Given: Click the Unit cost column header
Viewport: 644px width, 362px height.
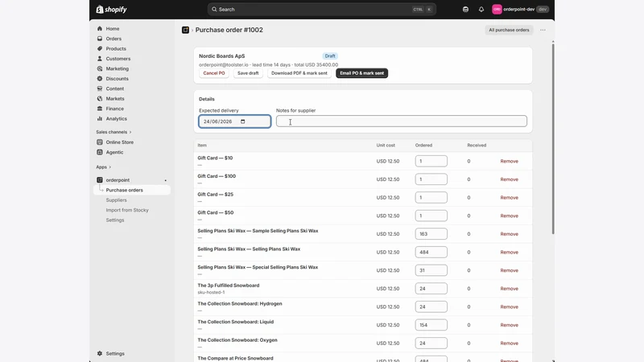Looking at the screenshot, I should point(386,146).
